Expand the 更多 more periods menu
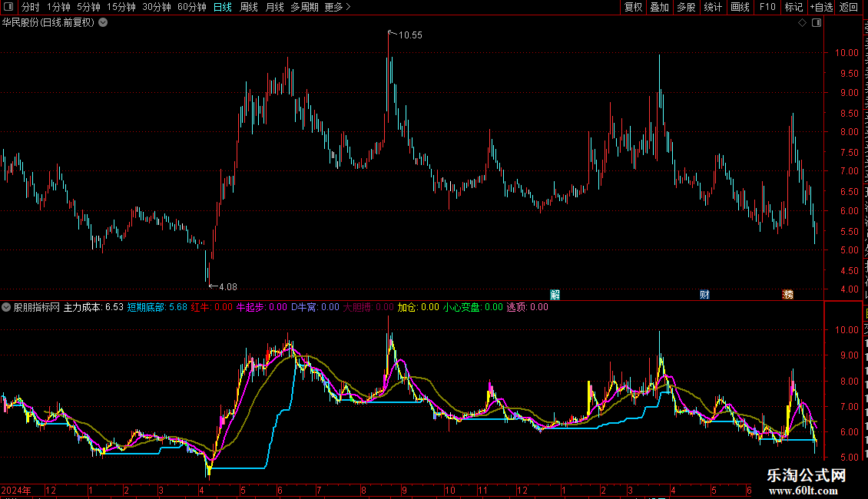868x499 pixels. click(337, 7)
